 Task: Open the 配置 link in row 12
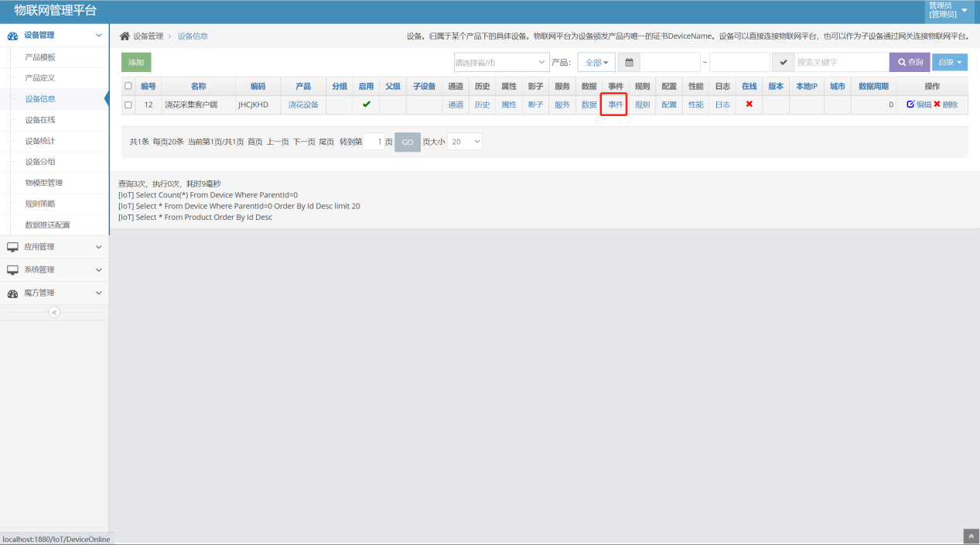[669, 105]
